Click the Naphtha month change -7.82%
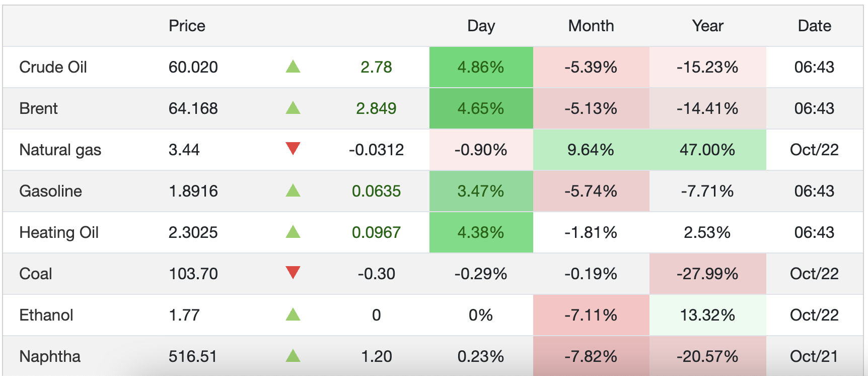 click(591, 356)
